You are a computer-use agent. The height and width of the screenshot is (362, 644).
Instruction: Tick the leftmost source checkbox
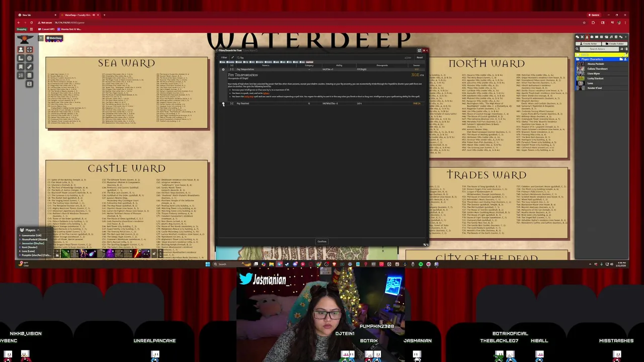(x=220, y=62)
